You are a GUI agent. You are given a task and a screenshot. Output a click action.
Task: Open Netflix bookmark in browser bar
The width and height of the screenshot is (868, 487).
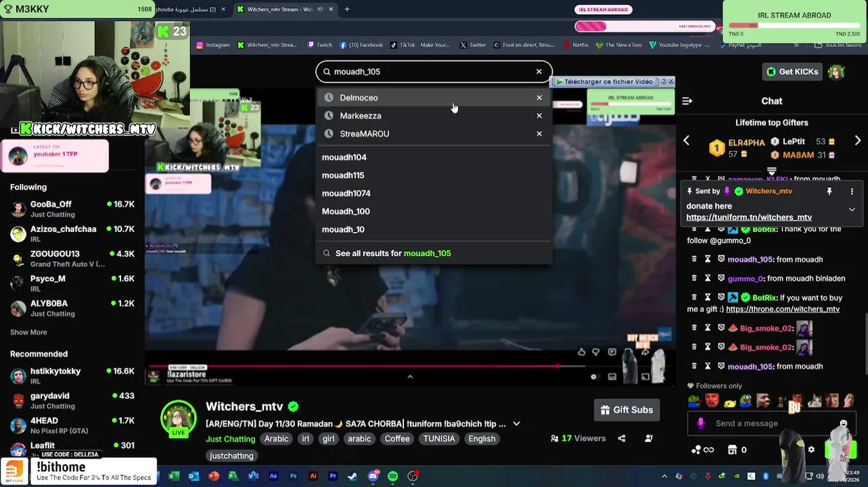(576, 45)
